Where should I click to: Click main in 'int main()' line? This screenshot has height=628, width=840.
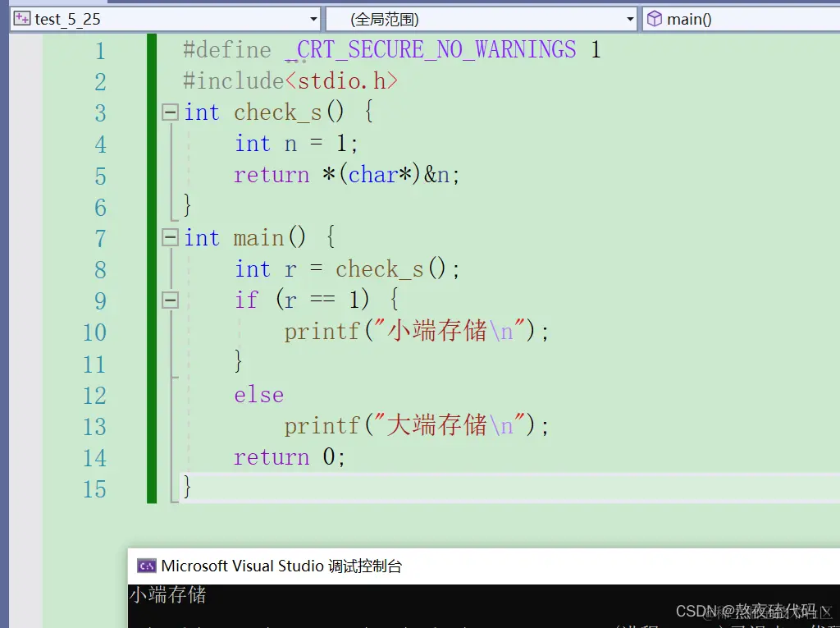[x=258, y=237]
